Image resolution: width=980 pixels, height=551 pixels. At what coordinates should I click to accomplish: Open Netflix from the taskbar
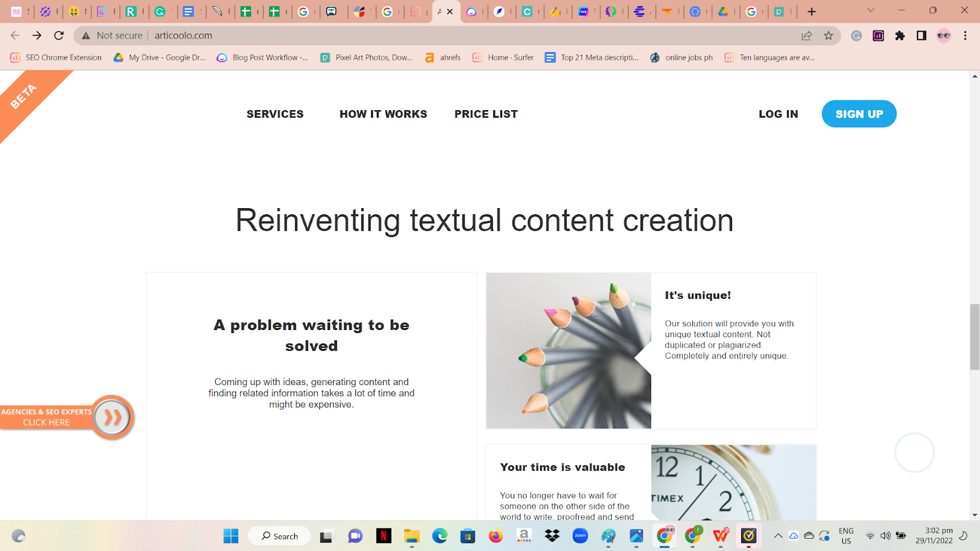(x=383, y=536)
